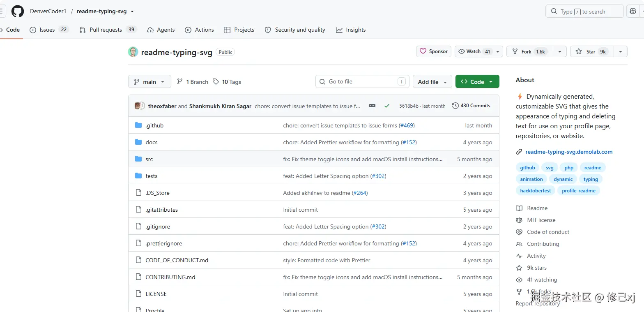Star the readme-typing-svg repository

[592, 51]
